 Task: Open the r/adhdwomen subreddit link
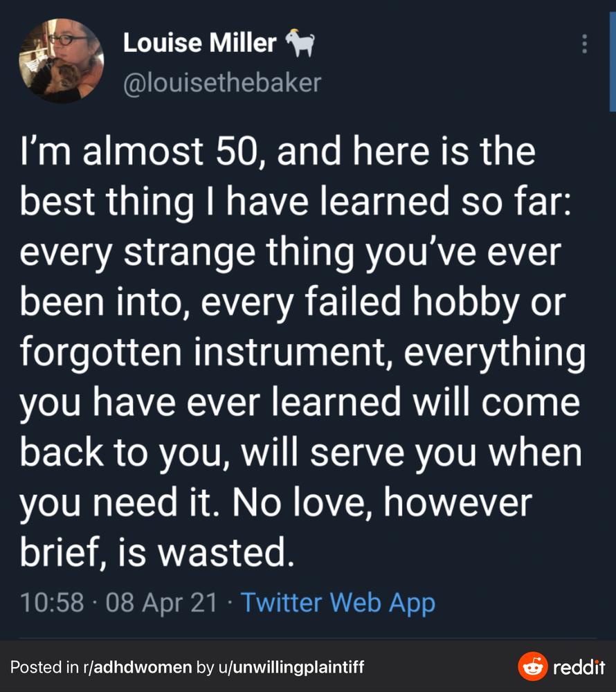(x=137, y=667)
